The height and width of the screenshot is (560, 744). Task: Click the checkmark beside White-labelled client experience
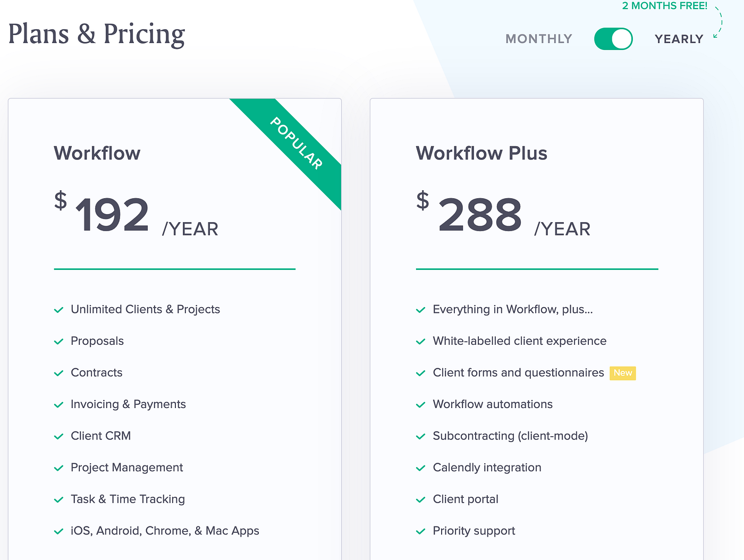point(421,342)
